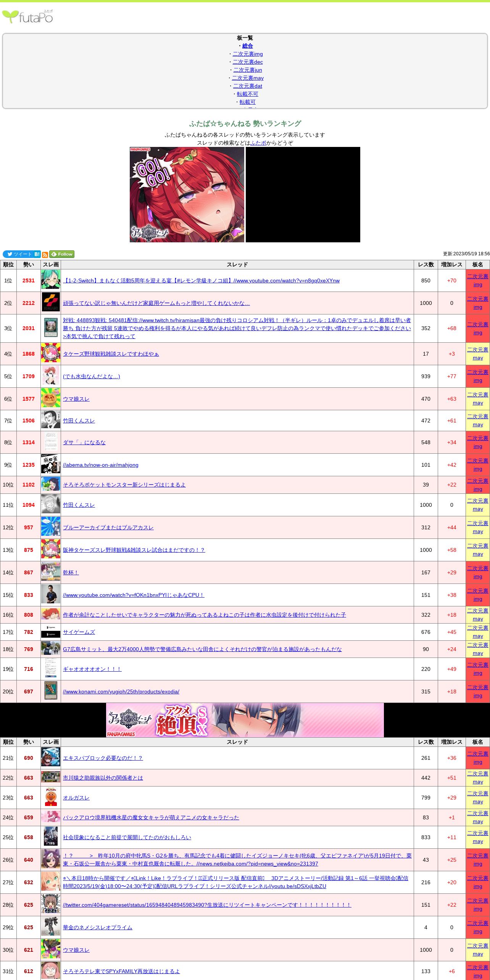The height and width of the screenshot is (980, 490).
Task: Click the pink FANZA GAMES banner ad
Action: tap(245, 720)
